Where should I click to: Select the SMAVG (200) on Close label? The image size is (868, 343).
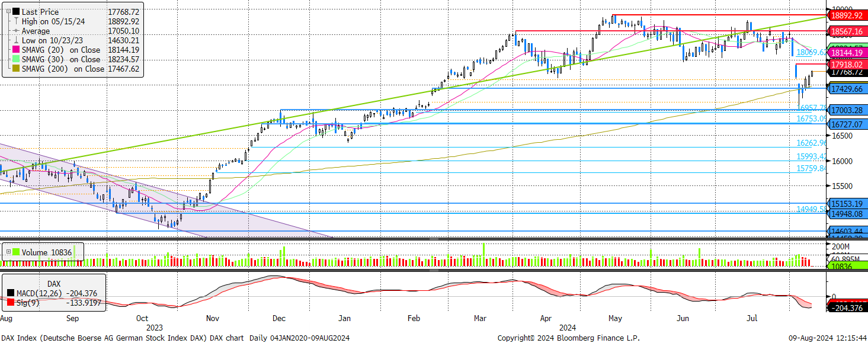pyautogui.click(x=63, y=69)
